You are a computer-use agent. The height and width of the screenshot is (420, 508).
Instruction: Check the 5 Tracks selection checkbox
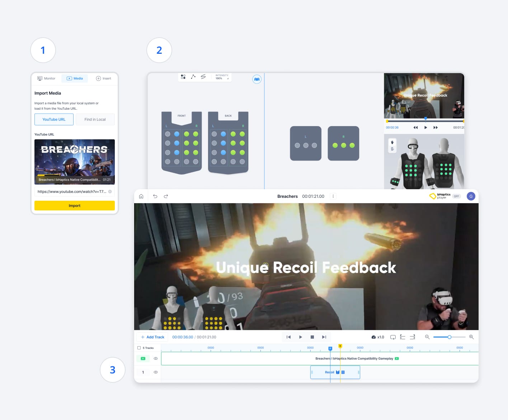click(139, 347)
